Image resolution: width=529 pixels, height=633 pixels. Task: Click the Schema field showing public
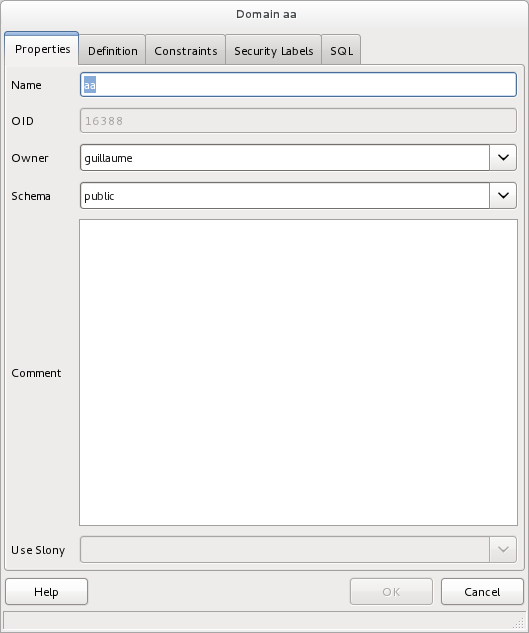[285, 195]
